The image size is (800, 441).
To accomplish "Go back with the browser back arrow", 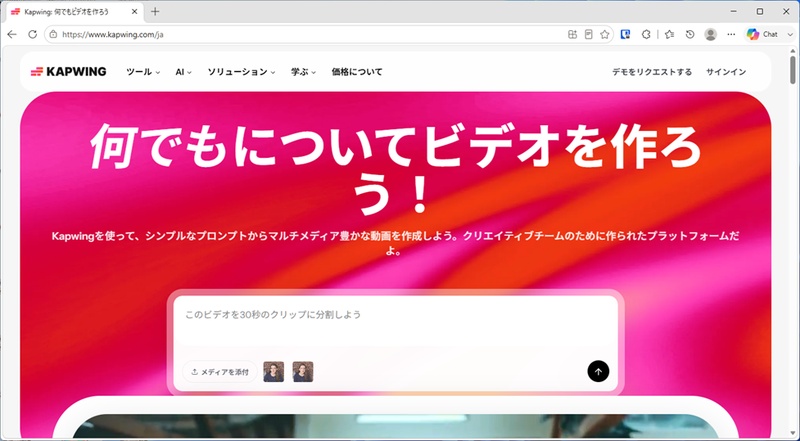I will [x=12, y=34].
